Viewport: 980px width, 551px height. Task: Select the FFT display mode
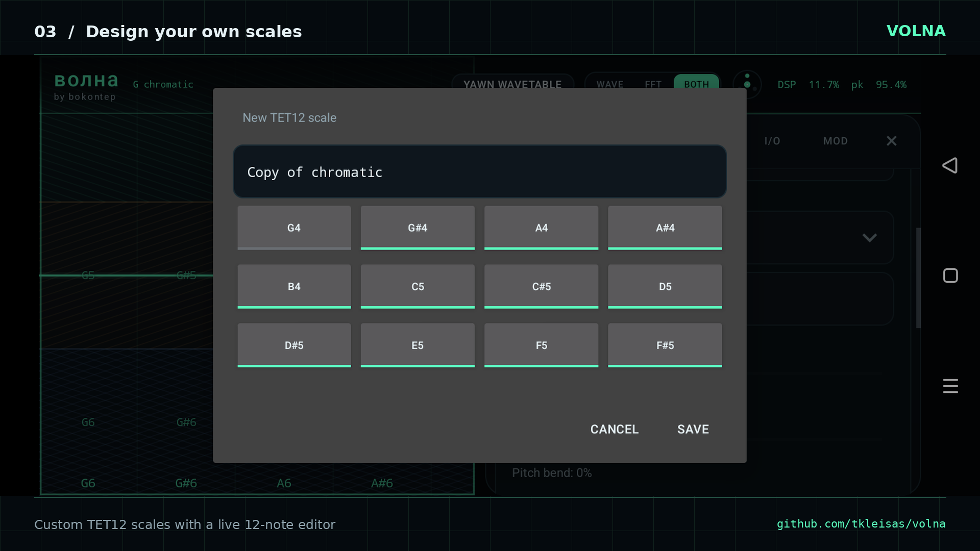pyautogui.click(x=653, y=84)
